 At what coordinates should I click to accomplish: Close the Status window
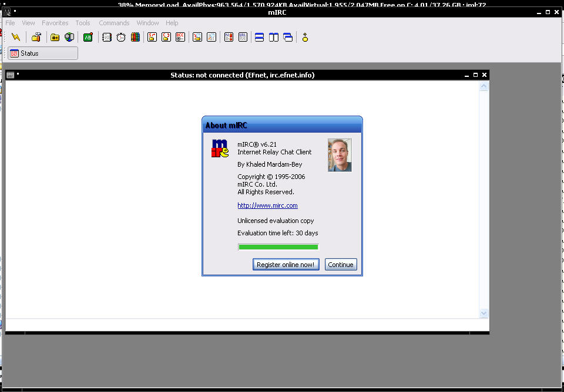point(484,75)
